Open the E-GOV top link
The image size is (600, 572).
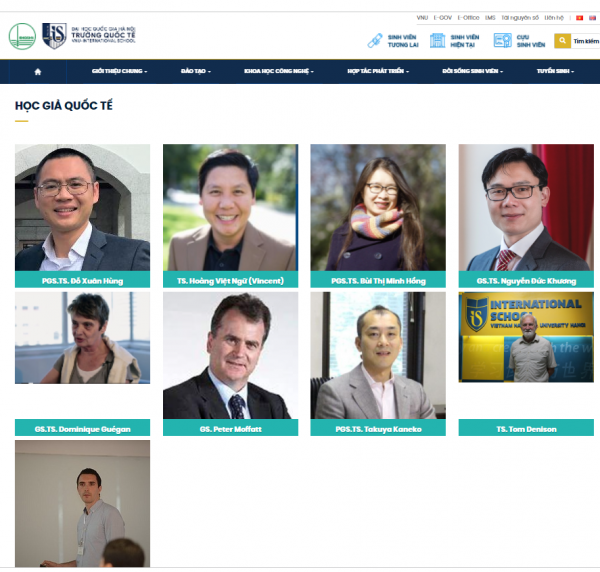click(x=442, y=18)
